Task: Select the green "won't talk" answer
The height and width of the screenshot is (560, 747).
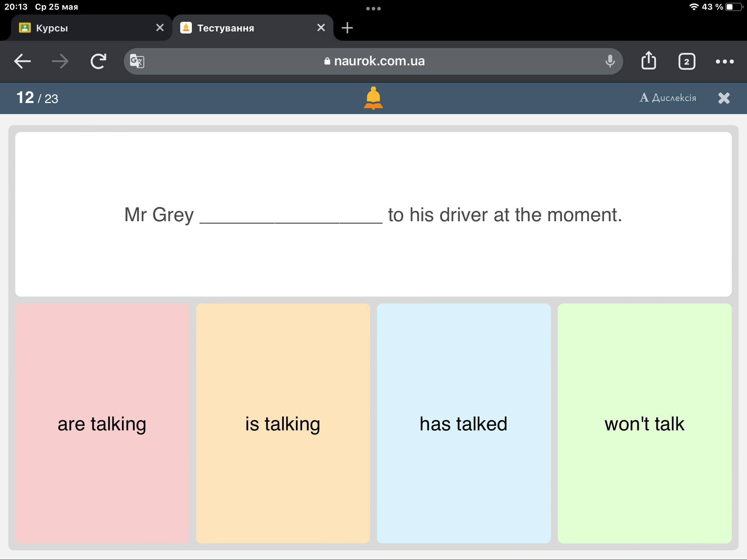Action: (x=645, y=423)
